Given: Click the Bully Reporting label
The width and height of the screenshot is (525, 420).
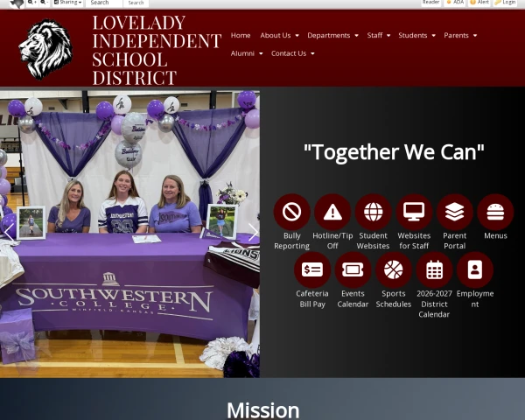Looking at the screenshot, I should 291,241.
